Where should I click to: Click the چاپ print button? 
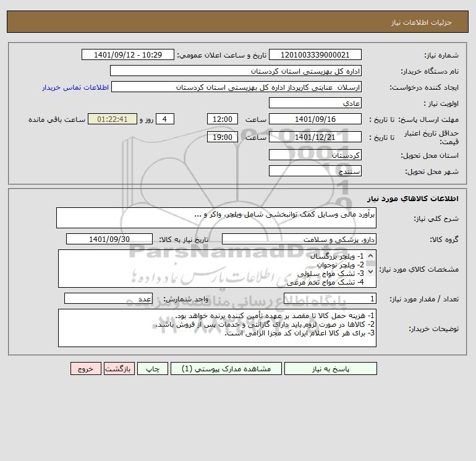[x=153, y=369]
